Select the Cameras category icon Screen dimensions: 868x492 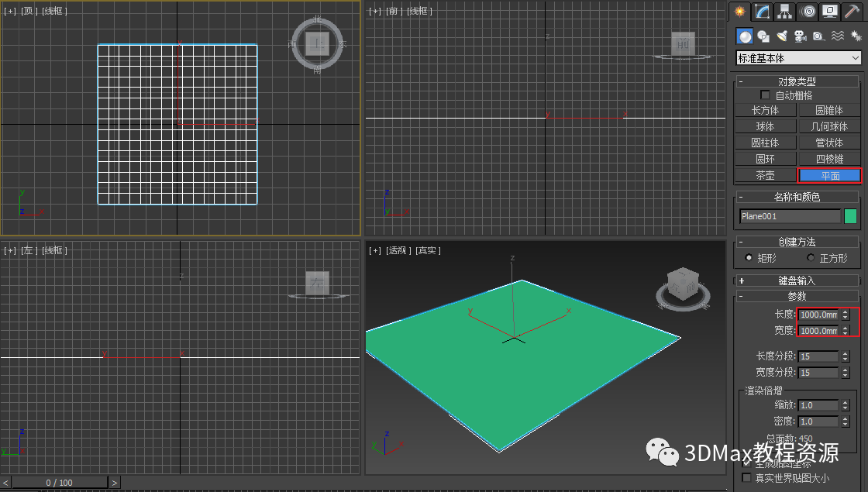click(x=801, y=36)
